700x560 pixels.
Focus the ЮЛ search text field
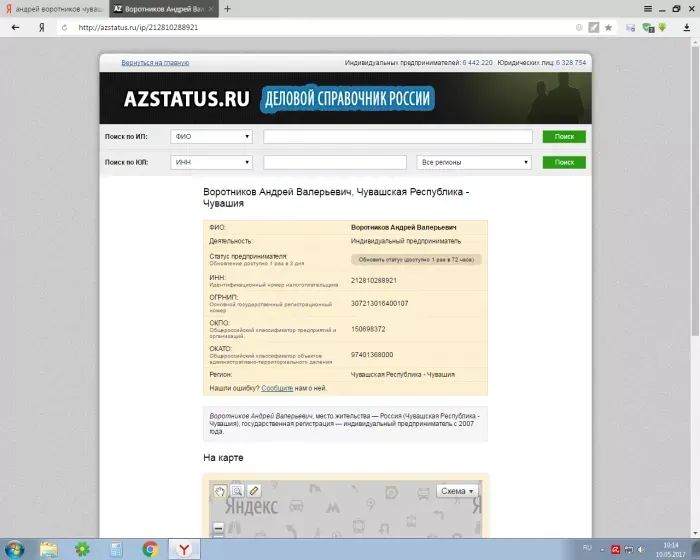coord(335,163)
